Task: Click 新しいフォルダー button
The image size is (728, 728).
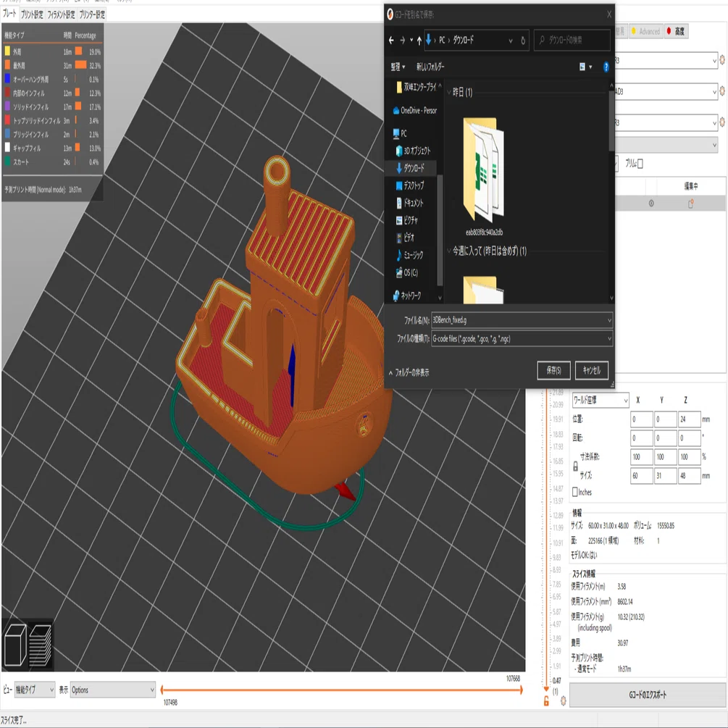Action: tap(430, 67)
